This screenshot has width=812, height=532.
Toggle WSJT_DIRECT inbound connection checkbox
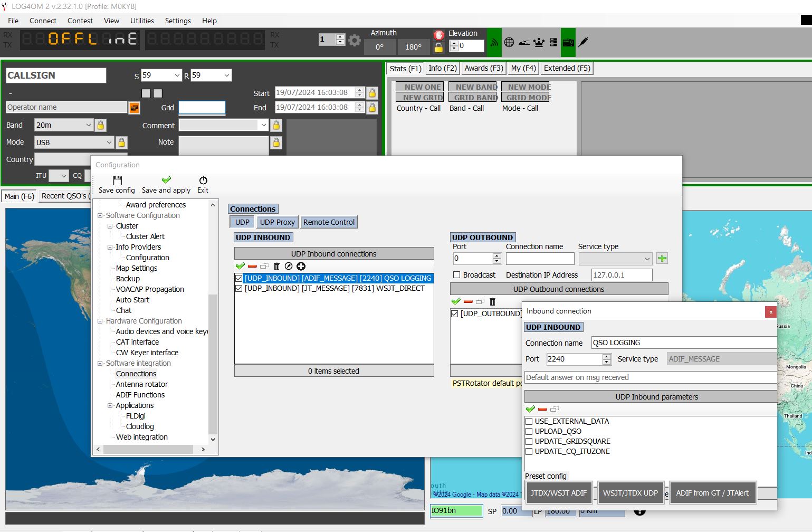239,288
